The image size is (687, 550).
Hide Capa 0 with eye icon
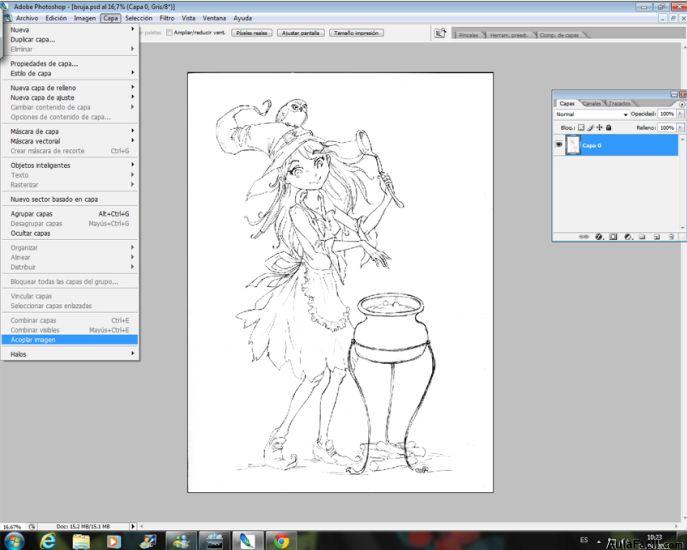[x=559, y=145]
